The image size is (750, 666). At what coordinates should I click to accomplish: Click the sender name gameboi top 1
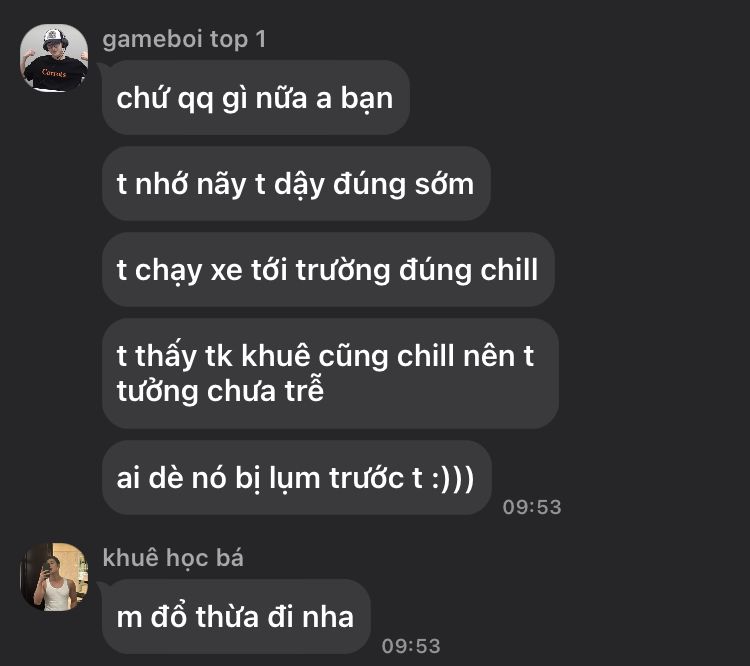pyautogui.click(x=184, y=39)
